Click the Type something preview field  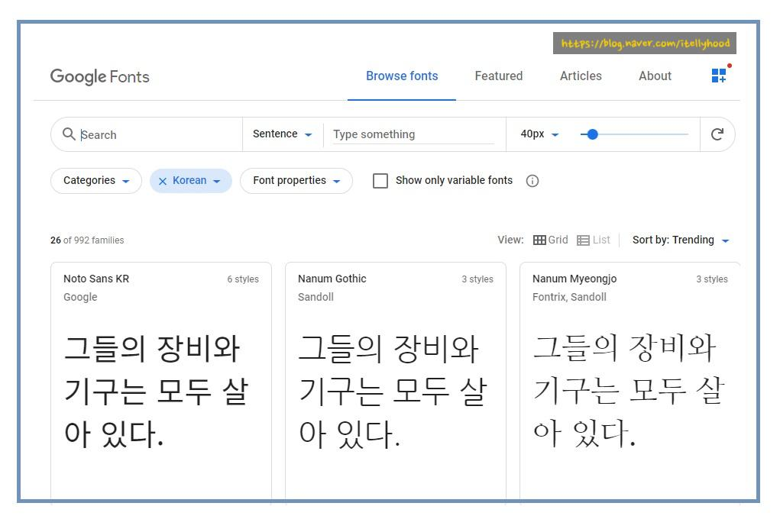click(x=413, y=134)
